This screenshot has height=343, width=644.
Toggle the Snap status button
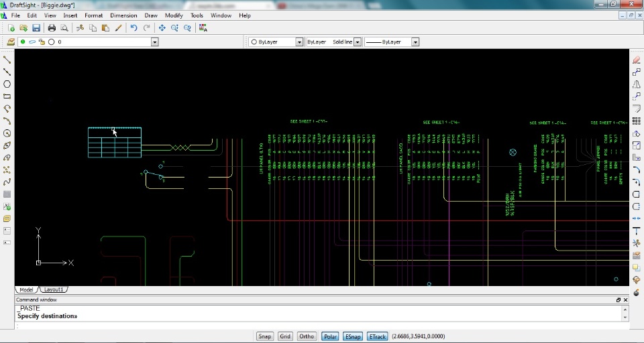265,336
